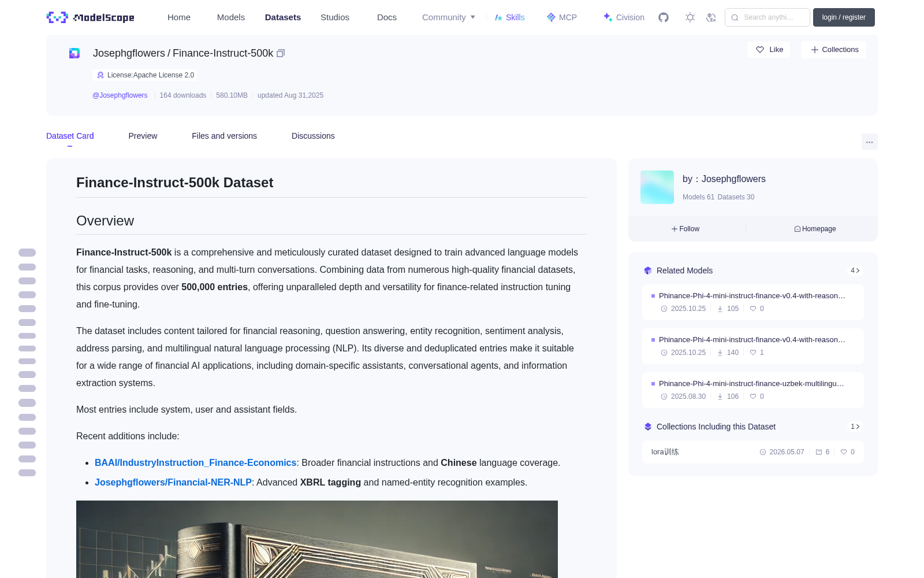The height and width of the screenshot is (578, 924).
Task: Switch to the Files and versions tab
Action: tap(224, 136)
